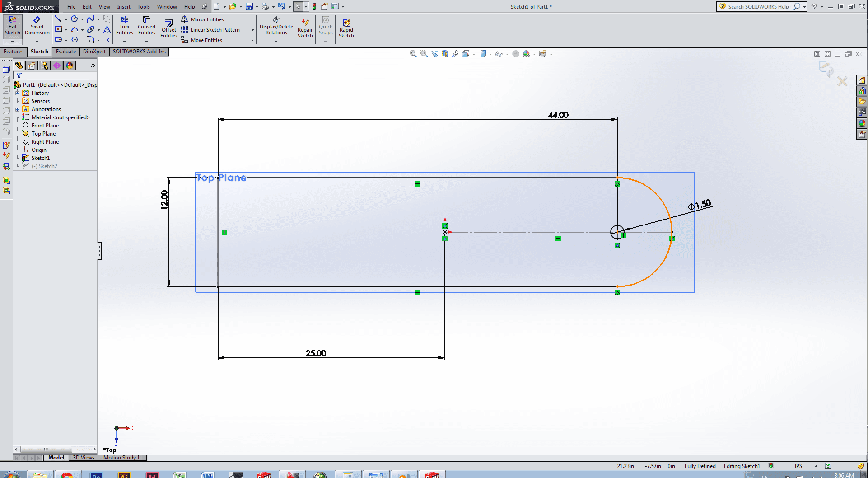Viewport: 868px width, 478px height.
Task: Click Mirror Entities command
Action: tap(202, 19)
